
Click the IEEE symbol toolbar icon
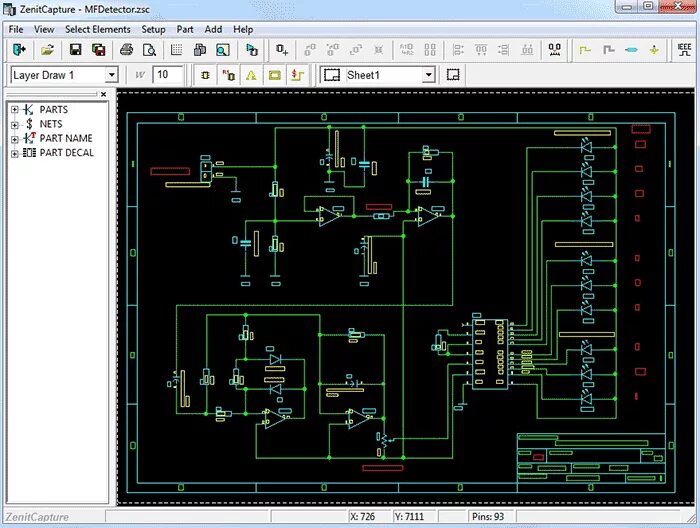click(684, 50)
